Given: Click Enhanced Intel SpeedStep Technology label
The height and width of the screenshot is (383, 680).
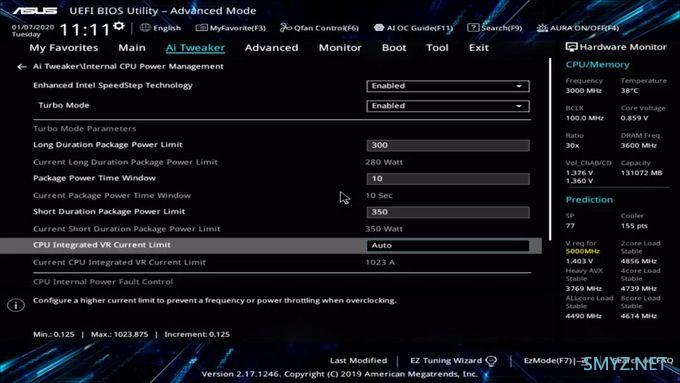Looking at the screenshot, I should click(x=113, y=85).
